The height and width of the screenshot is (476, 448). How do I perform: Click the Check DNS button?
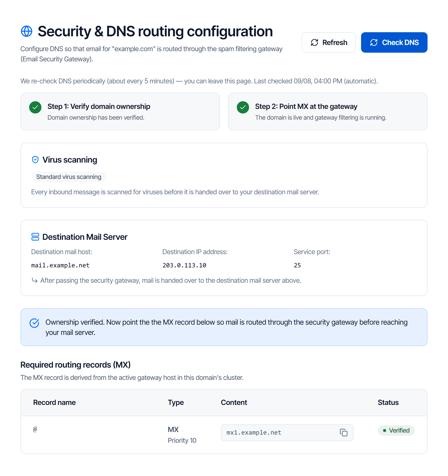coord(394,42)
